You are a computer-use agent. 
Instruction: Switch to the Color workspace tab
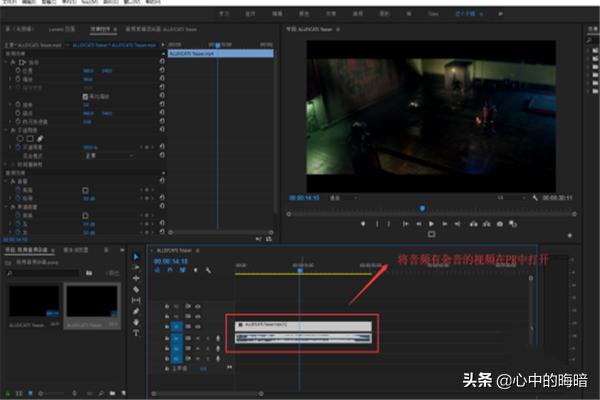304,14
